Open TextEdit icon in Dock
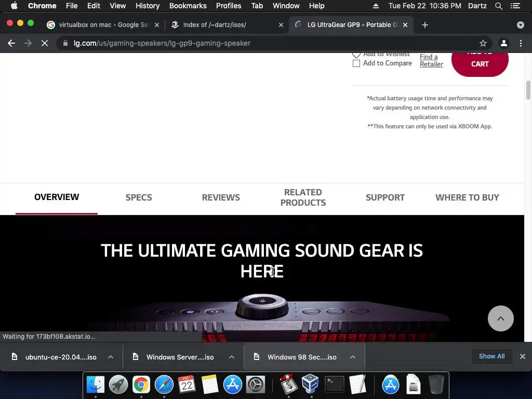 tap(357, 384)
